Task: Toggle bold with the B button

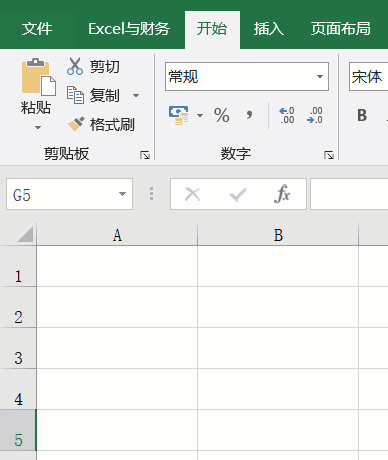Action: pyautogui.click(x=362, y=115)
